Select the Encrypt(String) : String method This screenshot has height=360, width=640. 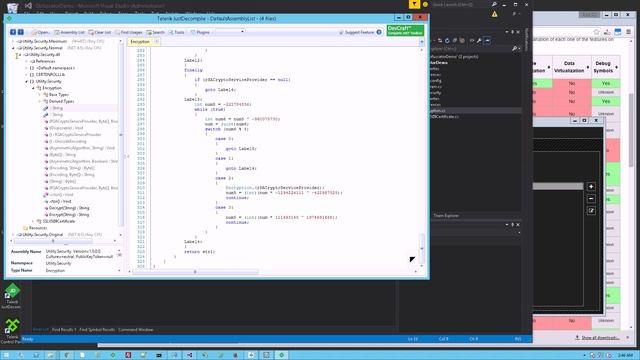[69, 215]
